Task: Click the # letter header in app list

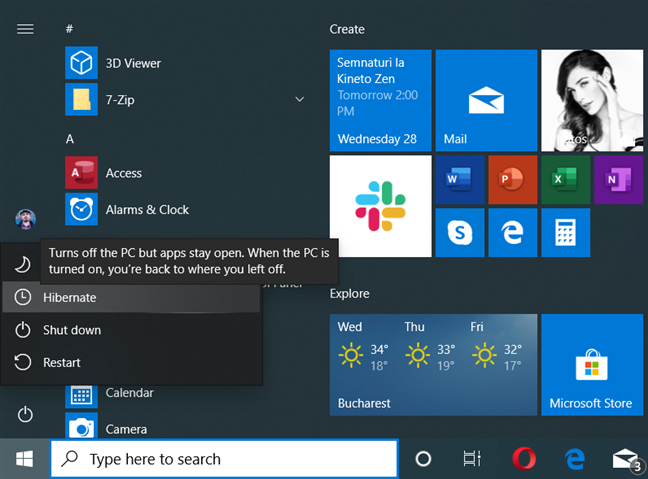Action: [69, 29]
